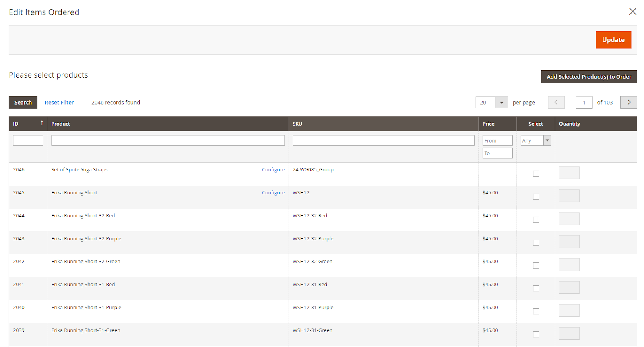Select the Erika Running Short-32-Red checkbox
Viewport: 644px width, 347px height.
pyautogui.click(x=536, y=219)
